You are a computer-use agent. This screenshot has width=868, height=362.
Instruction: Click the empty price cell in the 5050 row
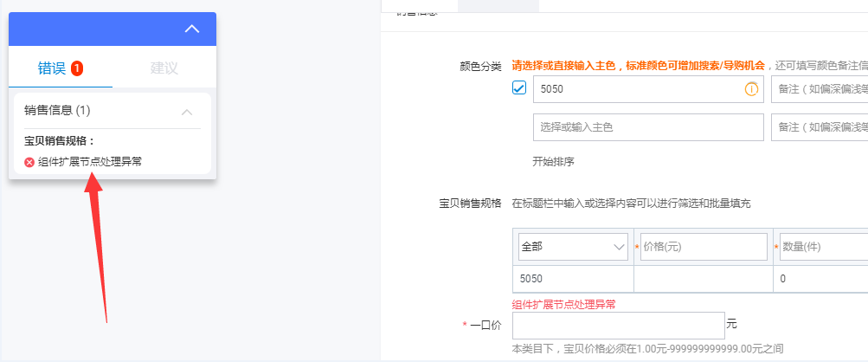[704, 278]
